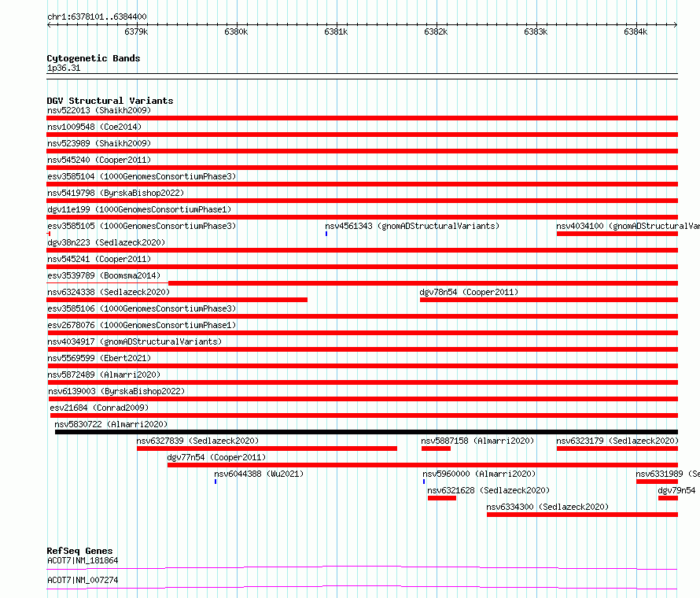700x598 pixels.
Task: Select nsv6321628 (Sedlazeck2020) label
Action: 488,490
